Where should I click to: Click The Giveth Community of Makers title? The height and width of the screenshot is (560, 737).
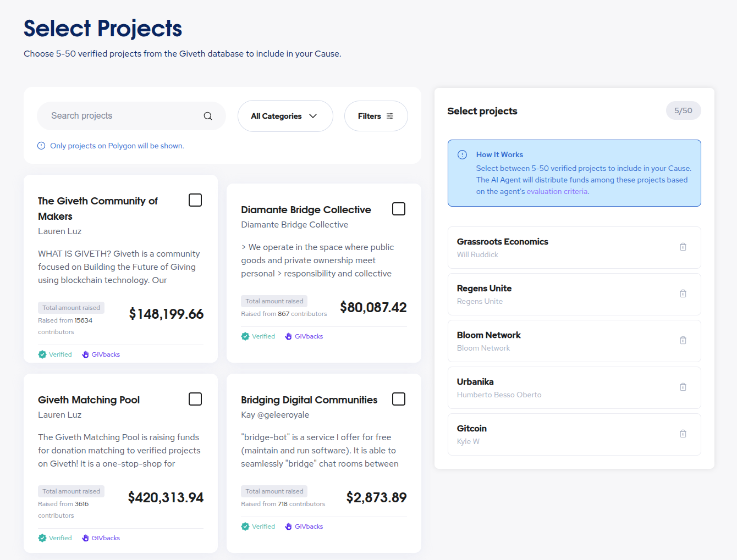tap(98, 209)
